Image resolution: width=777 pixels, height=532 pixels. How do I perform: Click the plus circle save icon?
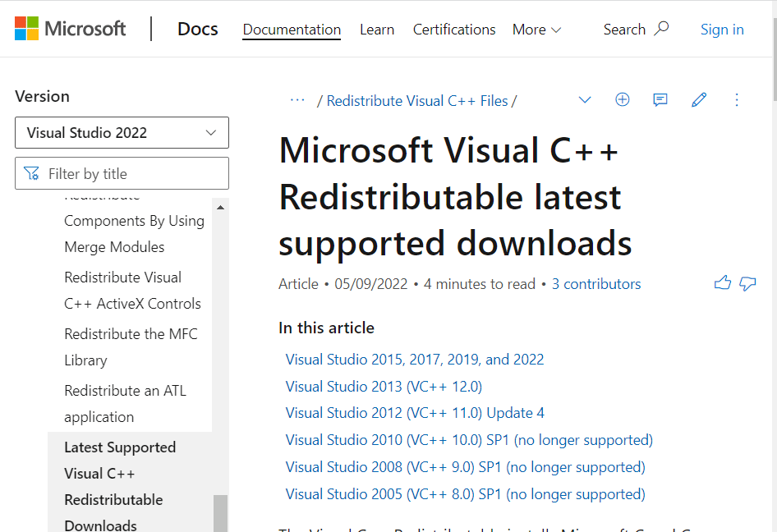623,99
